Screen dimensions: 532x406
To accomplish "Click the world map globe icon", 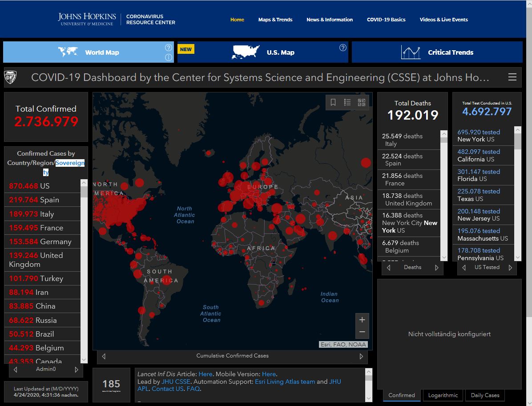I will (68, 52).
